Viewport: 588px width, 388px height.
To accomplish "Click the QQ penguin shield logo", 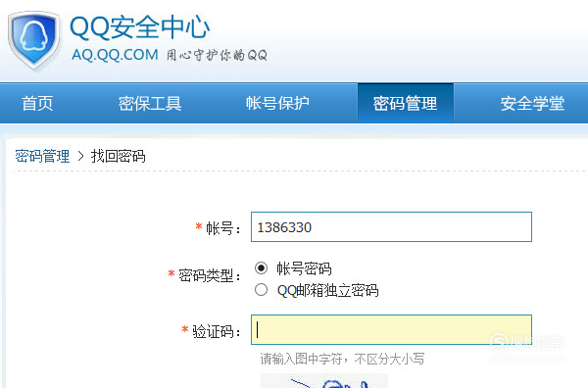I will [x=34, y=40].
